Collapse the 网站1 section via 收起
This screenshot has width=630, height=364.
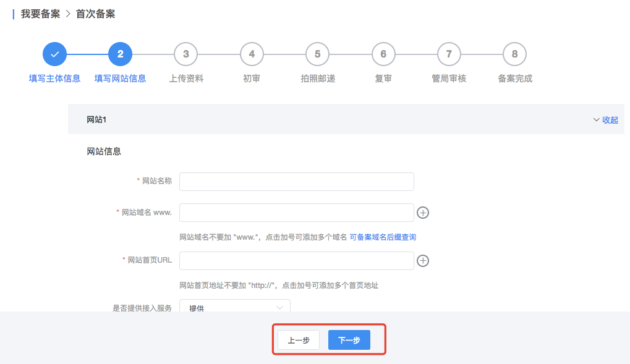pyautogui.click(x=605, y=120)
